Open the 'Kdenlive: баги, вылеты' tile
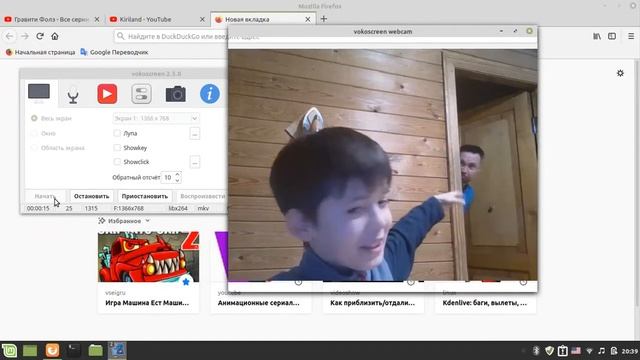 (x=486, y=302)
